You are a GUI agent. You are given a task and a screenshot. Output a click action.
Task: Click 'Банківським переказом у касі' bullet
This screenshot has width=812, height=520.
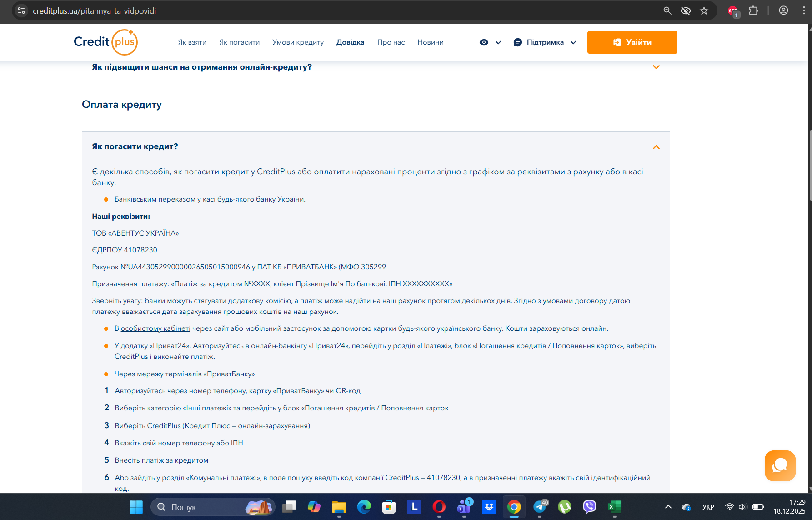point(210,199)
